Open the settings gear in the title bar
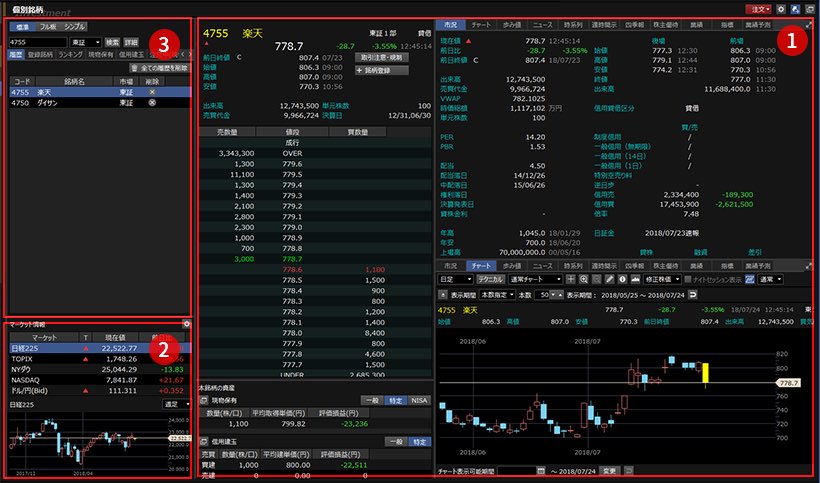820x483 pixels. tap(780, 9)
